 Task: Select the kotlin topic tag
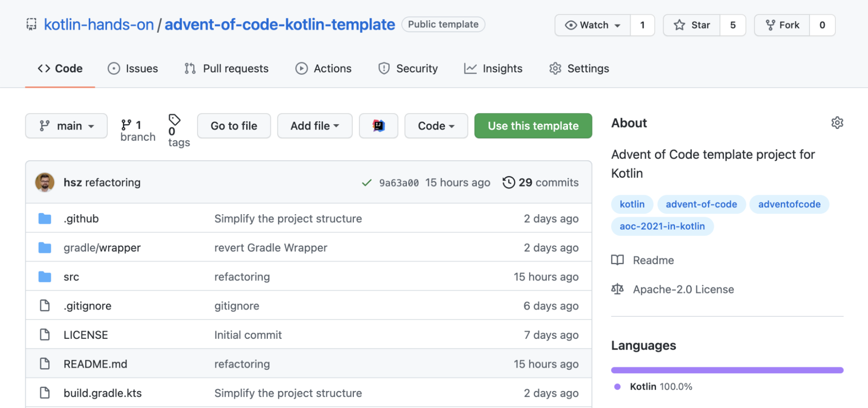tap(632, 204)
